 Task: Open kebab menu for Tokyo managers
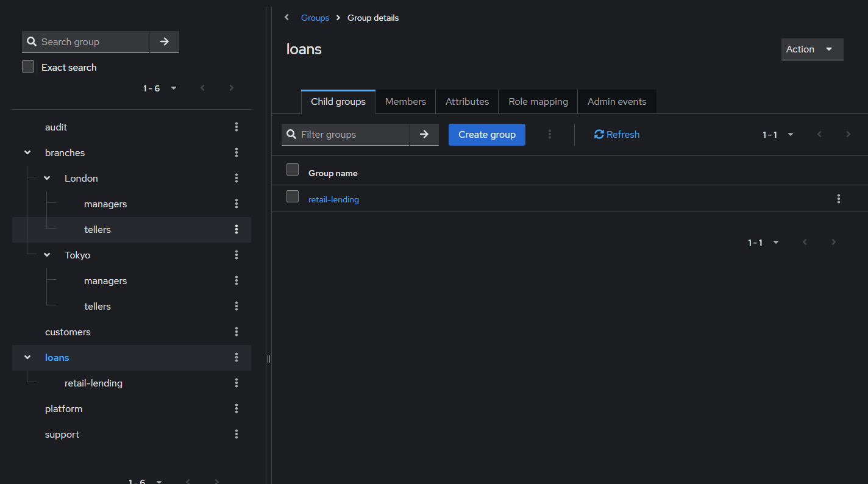237,280
